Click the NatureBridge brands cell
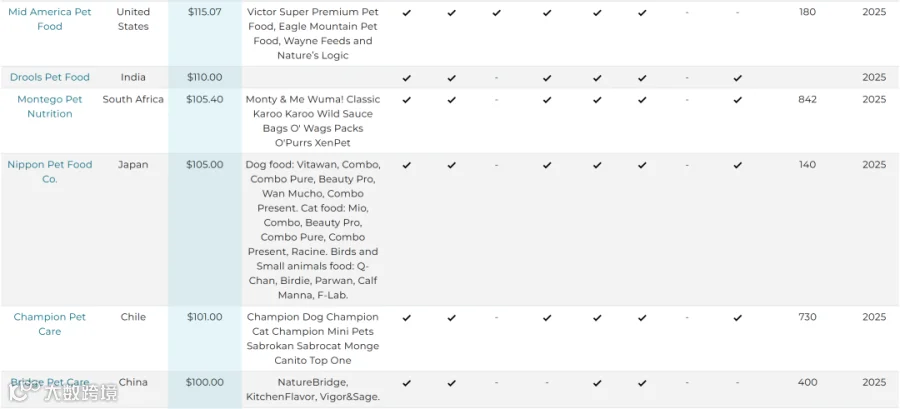Viewport: 900px width, 409px height. click(x=313, y=389)
